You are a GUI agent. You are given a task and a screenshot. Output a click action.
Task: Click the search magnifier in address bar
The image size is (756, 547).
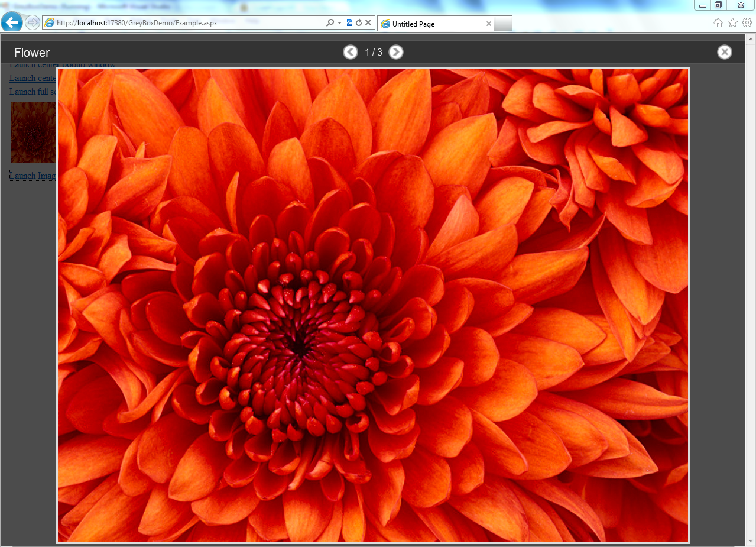tap(330, 23)
